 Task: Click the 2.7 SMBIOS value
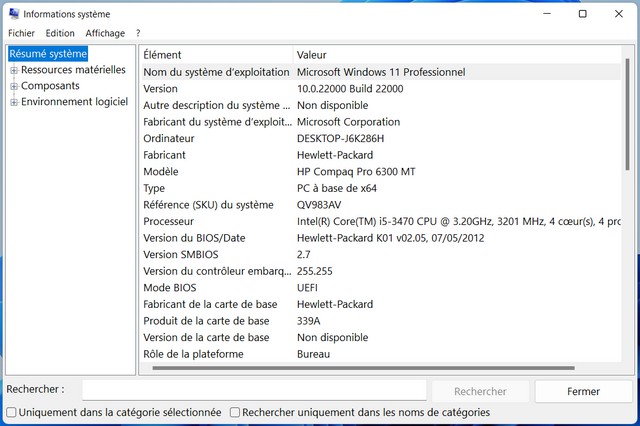point(304,255)
